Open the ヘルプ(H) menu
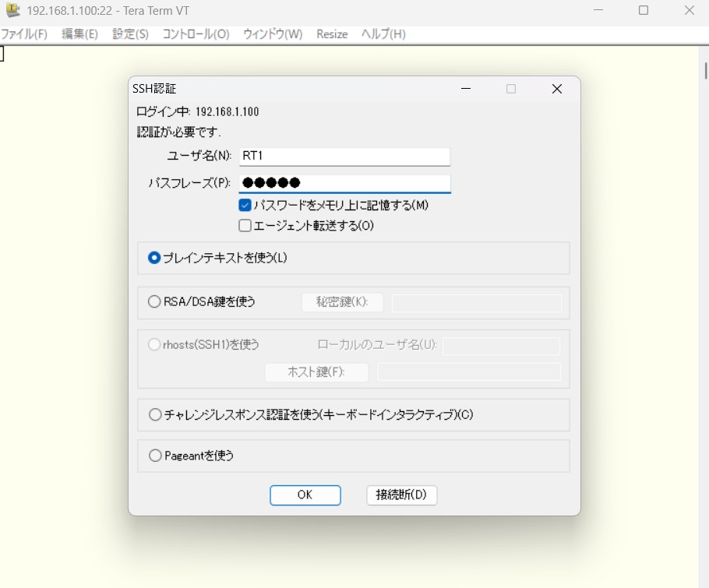This screenshot has height=588, width=709. point(383,34)
